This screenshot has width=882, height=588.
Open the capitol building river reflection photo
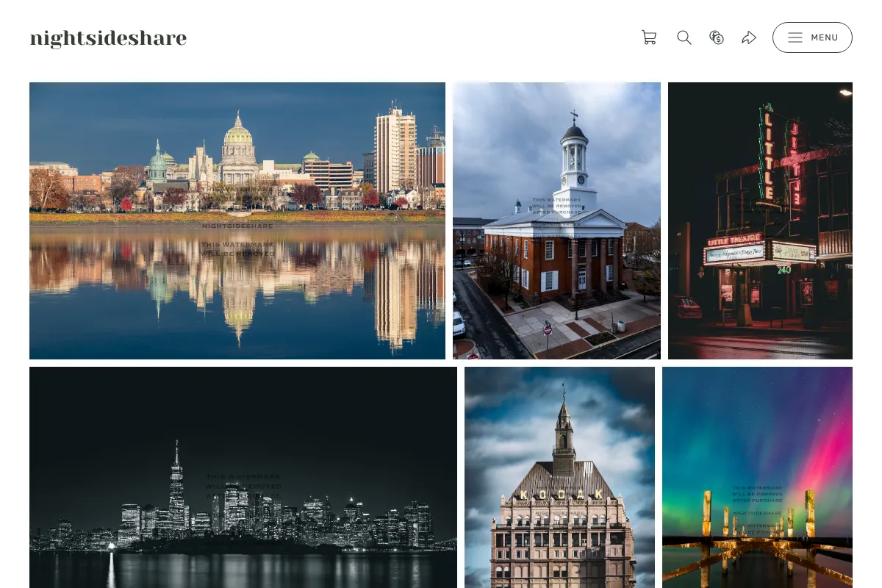237,220
